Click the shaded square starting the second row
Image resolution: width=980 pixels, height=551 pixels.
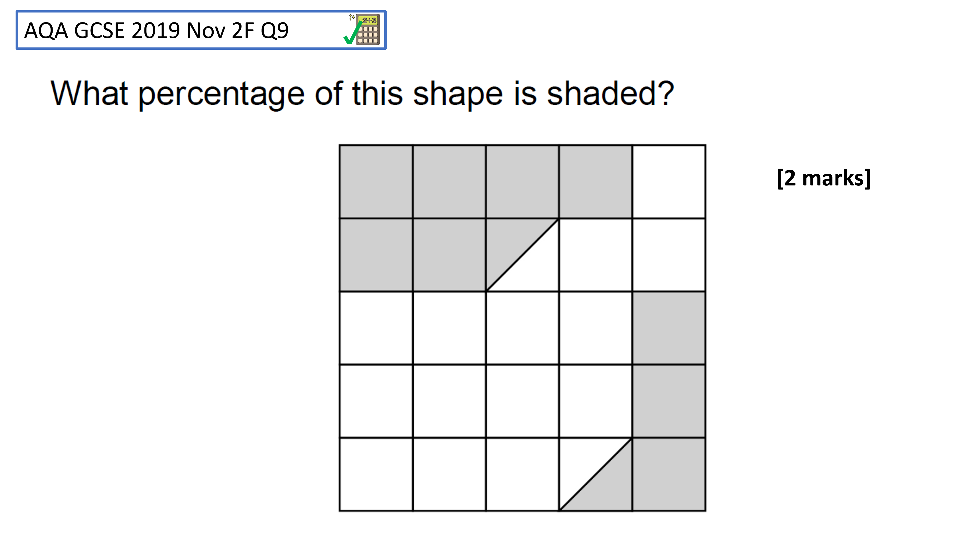point(376,255)
